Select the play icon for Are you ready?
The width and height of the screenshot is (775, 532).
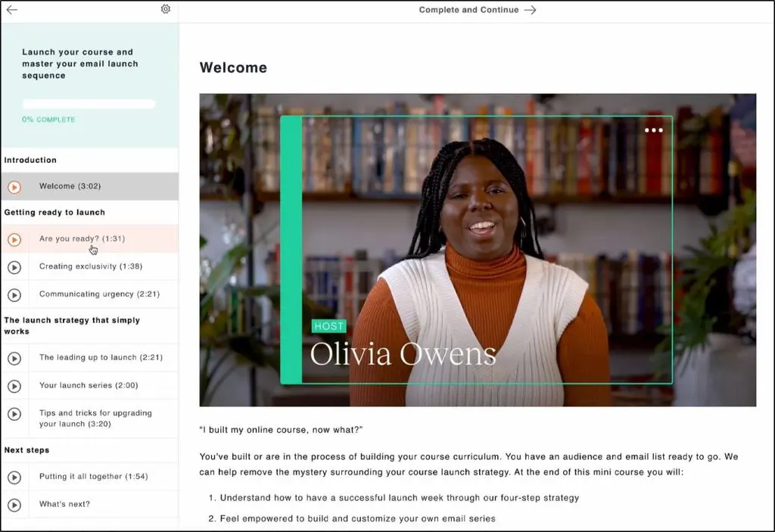pos(14,238)
